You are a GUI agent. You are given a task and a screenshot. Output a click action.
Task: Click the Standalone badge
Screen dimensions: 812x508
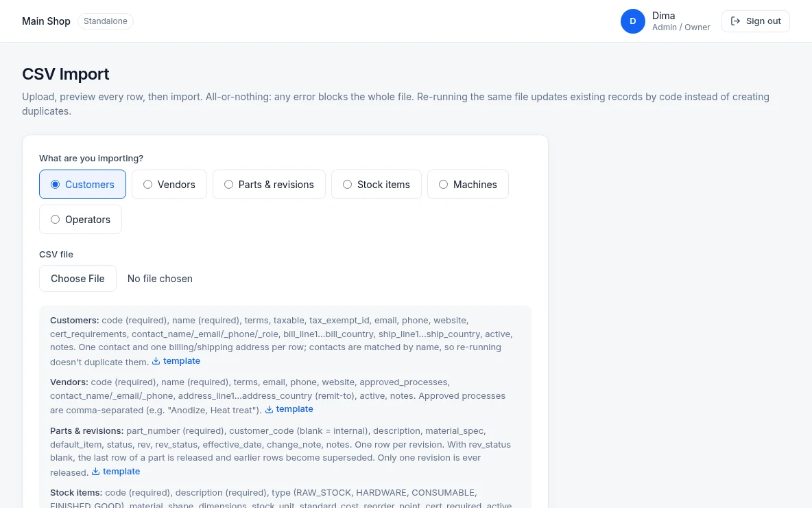(x=106, y=21)
